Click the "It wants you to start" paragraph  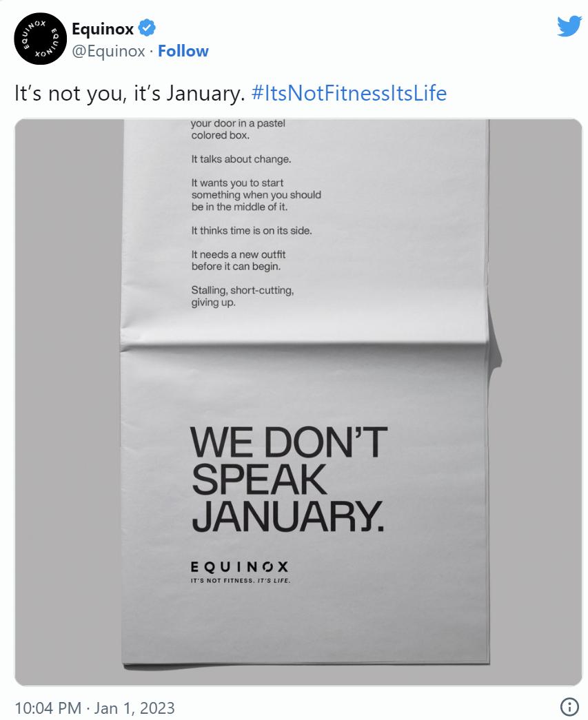pyautogui.click(x=256, y=195)
